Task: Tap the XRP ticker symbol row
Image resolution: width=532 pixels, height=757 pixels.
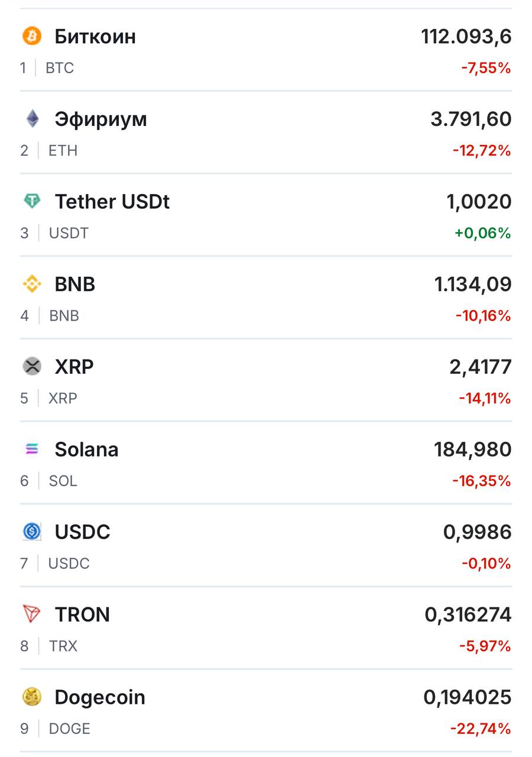Action: (x=63, y=399)
